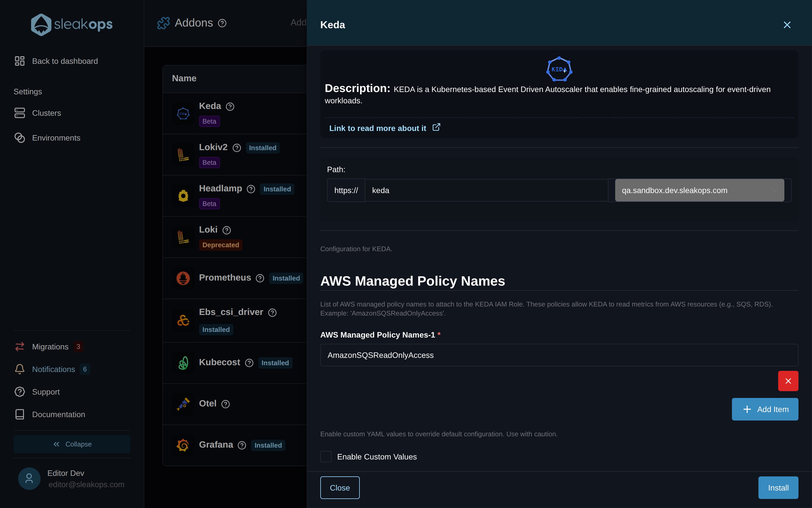The image size is (812, 508).
Task: Click the Notifications bell icon
Action: (x=20, y=369)
